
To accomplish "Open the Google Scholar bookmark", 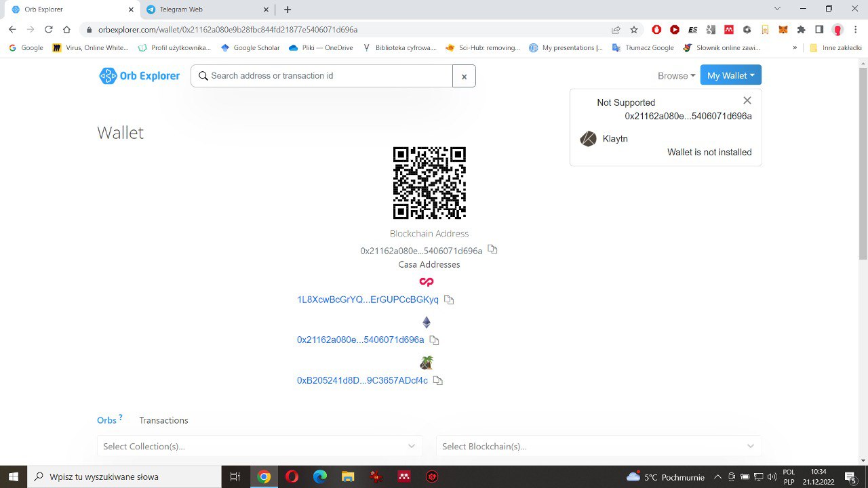I will point(250,48).
